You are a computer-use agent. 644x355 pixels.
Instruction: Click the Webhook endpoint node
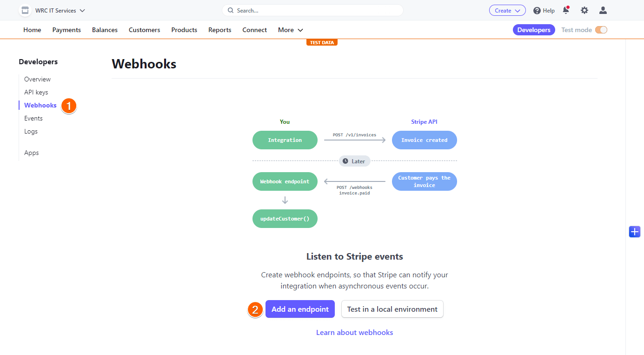[x=285, y=181]
